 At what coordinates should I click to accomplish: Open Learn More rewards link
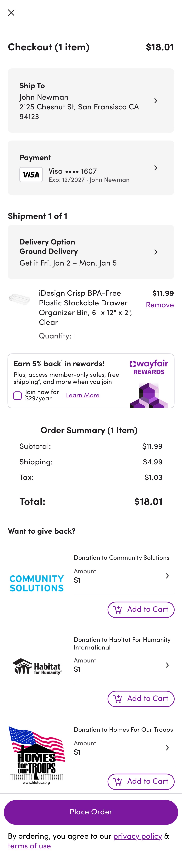(x=82, y=395)
